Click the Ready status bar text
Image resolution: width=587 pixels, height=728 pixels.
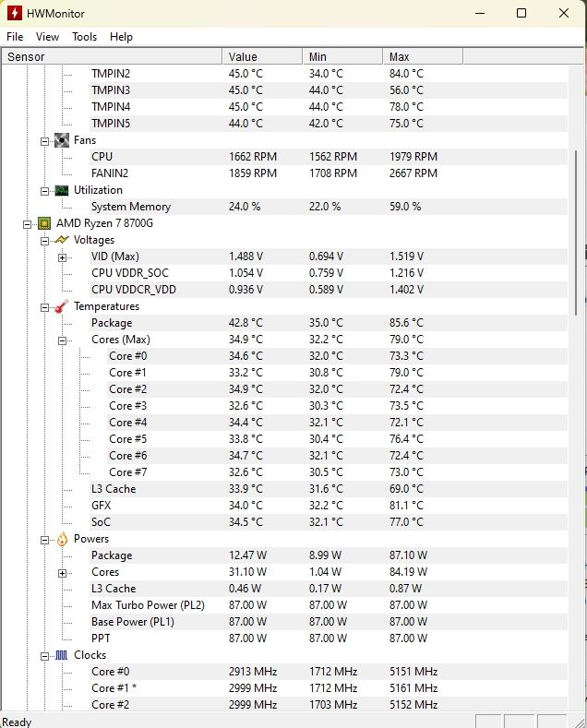click(17, 722)
